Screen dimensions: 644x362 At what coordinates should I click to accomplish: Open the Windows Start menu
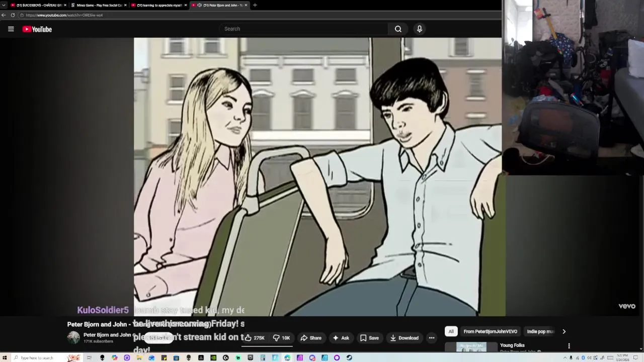(5, 357)
